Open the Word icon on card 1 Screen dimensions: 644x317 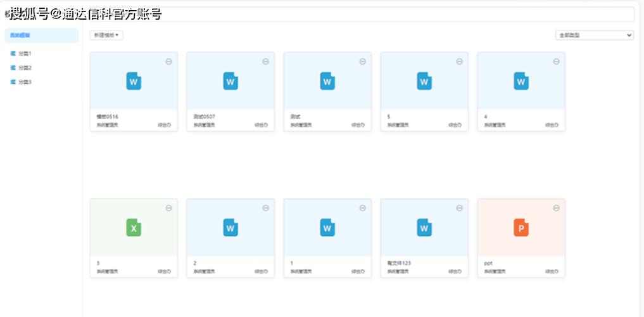tap(327, 228)
